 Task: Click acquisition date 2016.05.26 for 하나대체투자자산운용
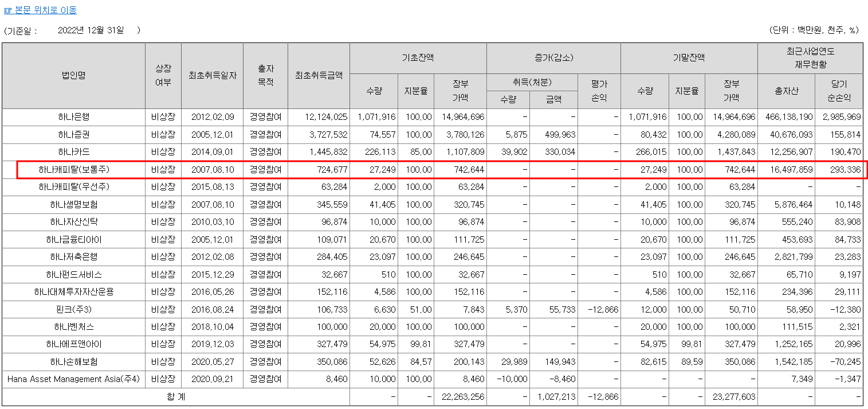pyautogui.click(x=212, y=292)
